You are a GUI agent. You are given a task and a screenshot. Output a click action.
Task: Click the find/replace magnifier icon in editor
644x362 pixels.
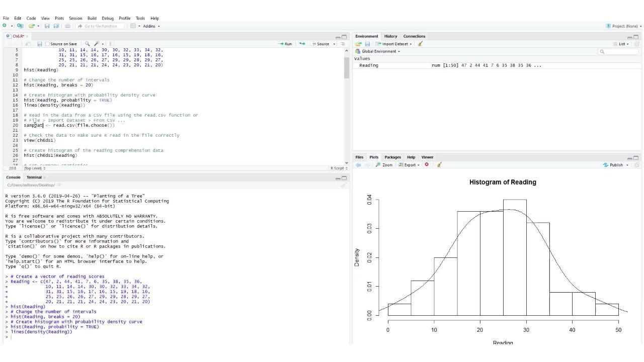coord(88,44)
